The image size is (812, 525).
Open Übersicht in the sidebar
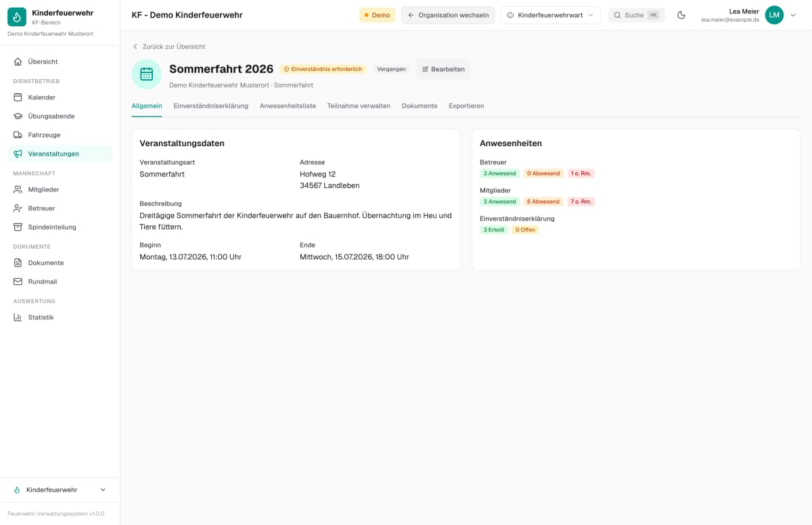pyautogui.click(x=60, y=62)
